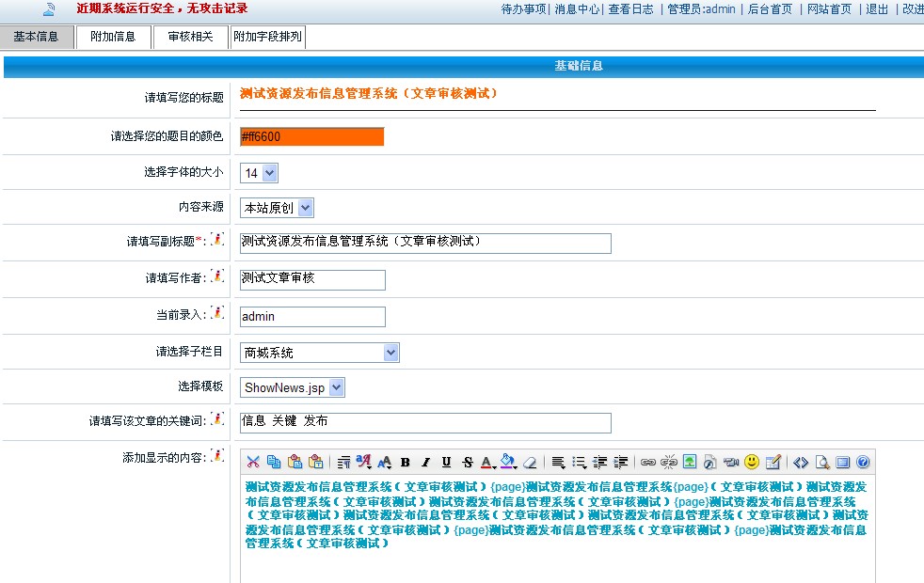
Task: Open the 待办事项 link
Action: click(523, 9)
